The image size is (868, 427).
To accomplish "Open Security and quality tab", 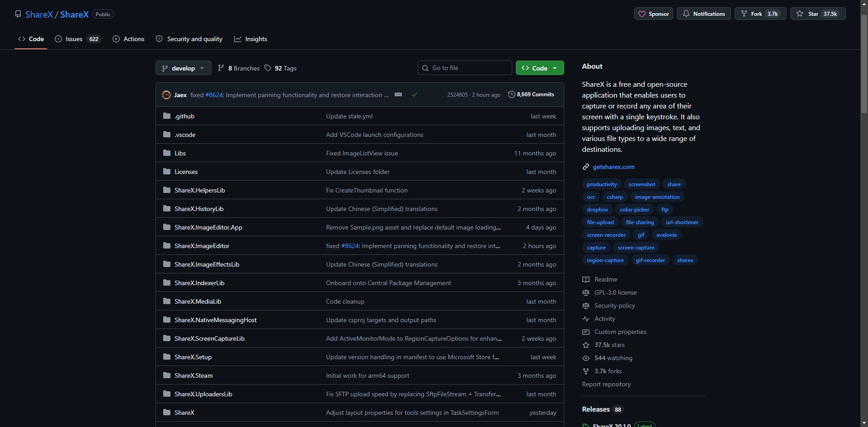I will [189, 39].
